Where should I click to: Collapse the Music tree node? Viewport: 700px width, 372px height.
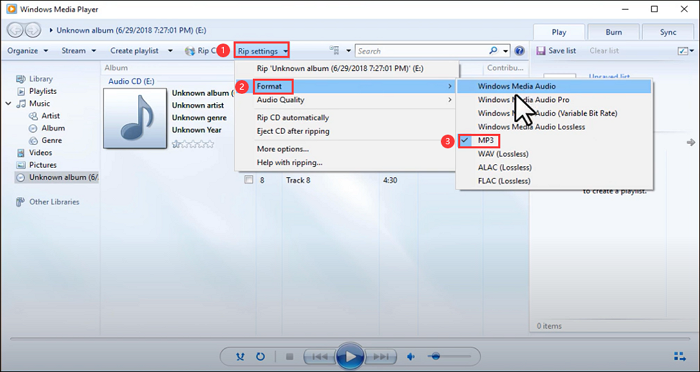click(8, 104)
